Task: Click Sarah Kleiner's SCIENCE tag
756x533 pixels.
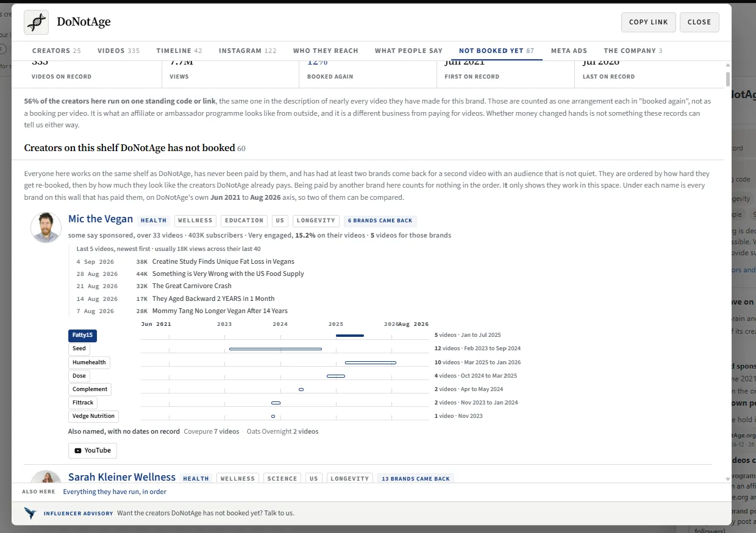Action: (283, 479)
